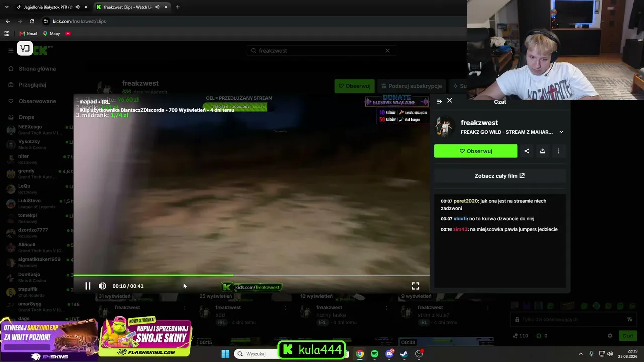
Task: Close the clip viewer with the X
Action: (450, 101)
